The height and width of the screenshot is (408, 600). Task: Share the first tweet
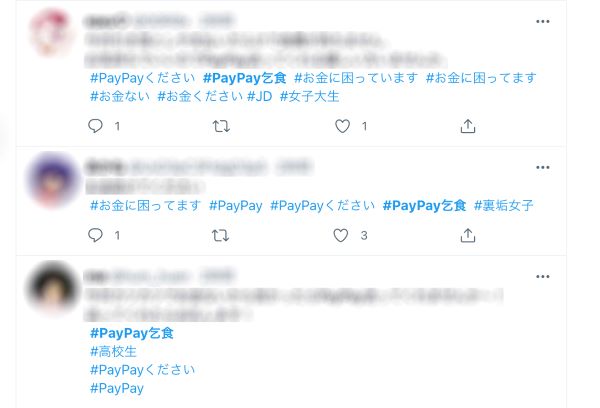pos(468,126)
